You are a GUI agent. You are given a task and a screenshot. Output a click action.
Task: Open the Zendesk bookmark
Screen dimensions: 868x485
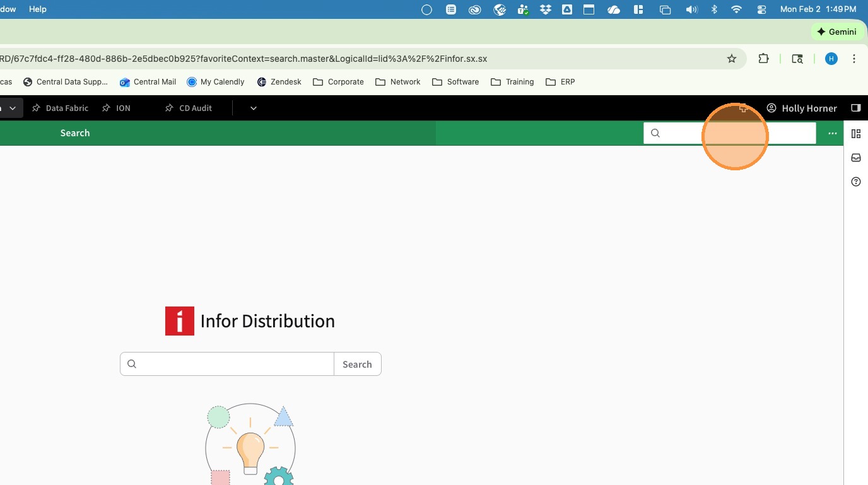pos(279,82)
